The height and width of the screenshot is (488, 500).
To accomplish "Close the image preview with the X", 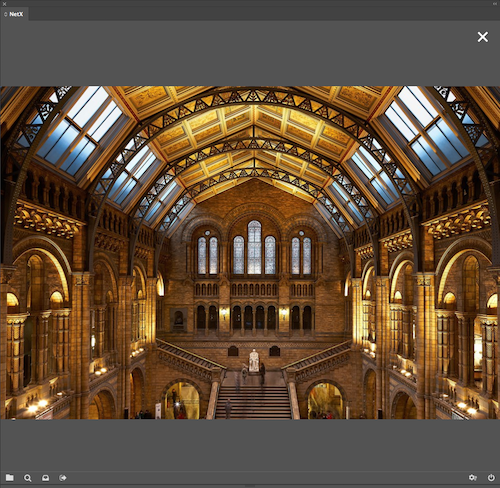I will pos(483,37).
